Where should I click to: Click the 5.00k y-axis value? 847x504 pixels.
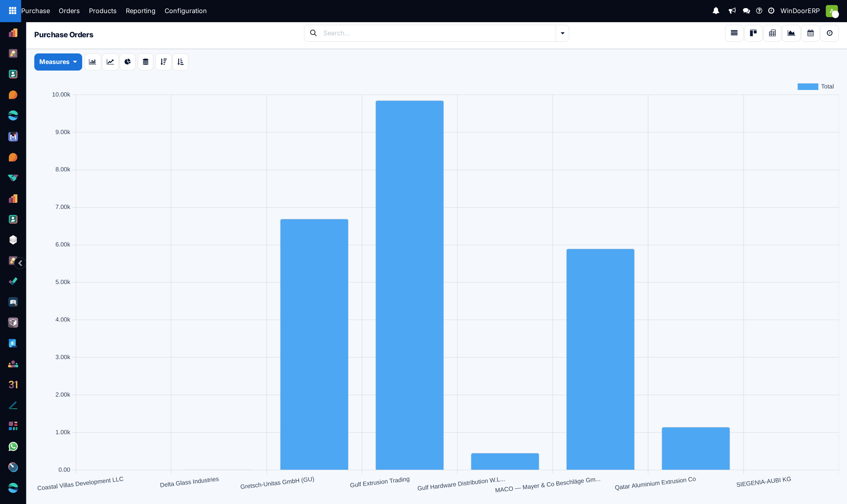coord(63,282)
